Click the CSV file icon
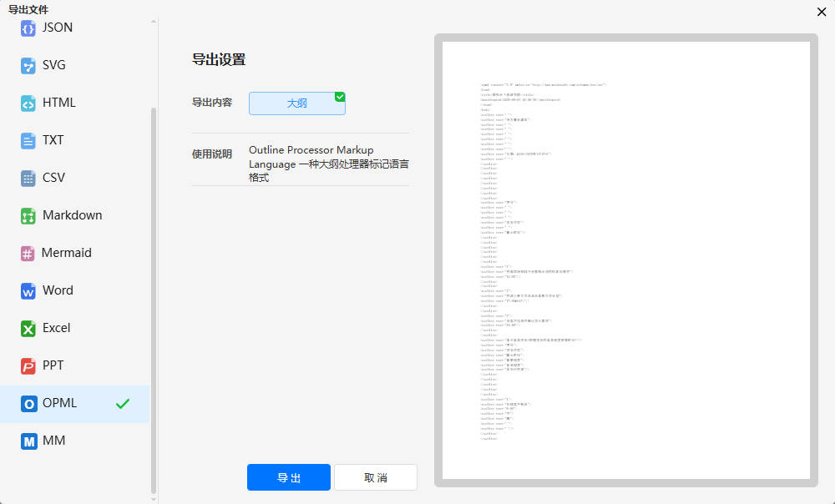 [28, 178]
